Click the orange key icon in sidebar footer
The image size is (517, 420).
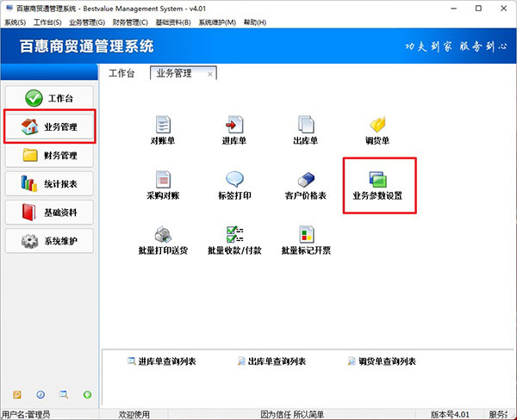(x=17, y=394)
